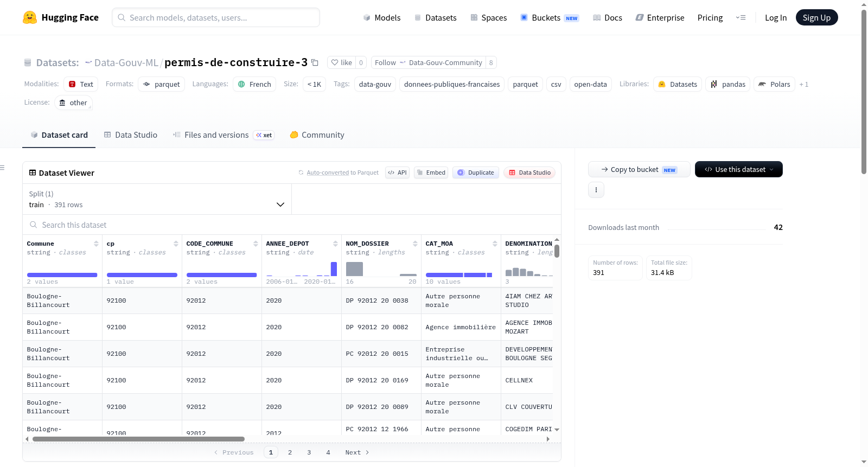Click the table's horizontal scrollbar
The height and width of the screenshot is (467, 868).
click(138, 439)
